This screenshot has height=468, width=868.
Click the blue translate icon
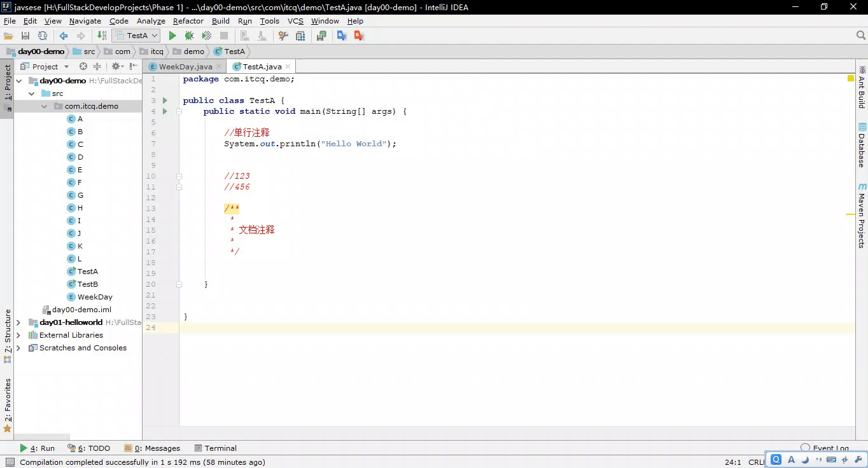(x=342, y=36)
